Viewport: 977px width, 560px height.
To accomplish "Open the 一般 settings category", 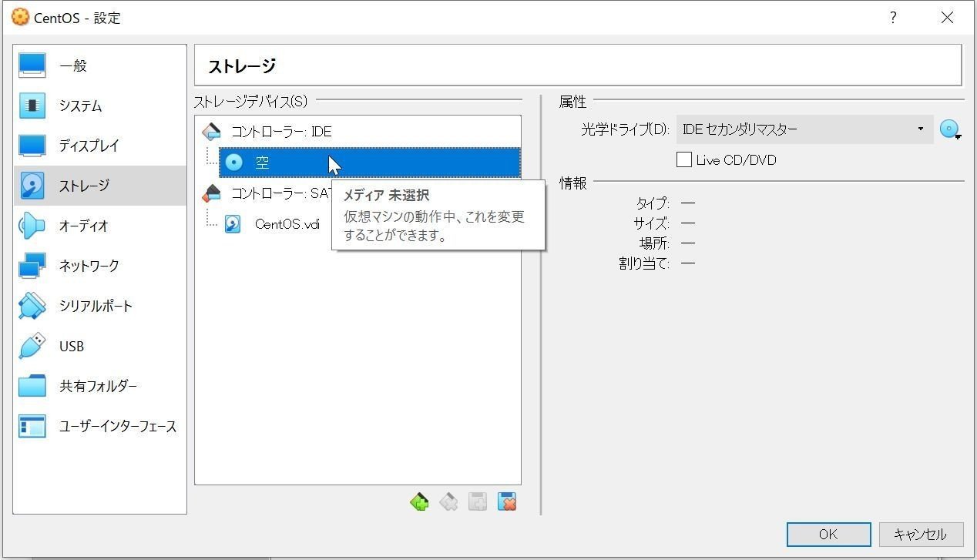I will [99, 66].
